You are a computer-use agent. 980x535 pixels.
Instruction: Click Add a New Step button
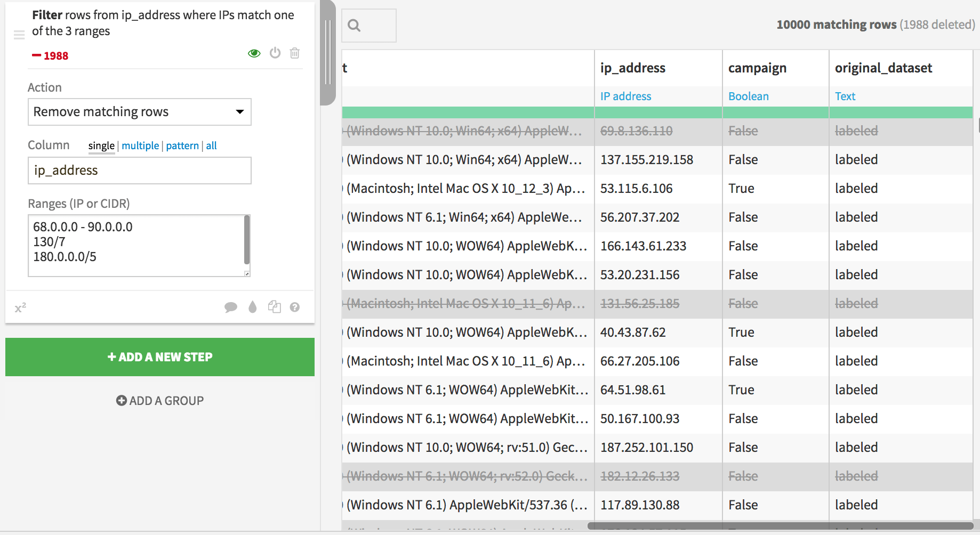[x=160, y=357]
